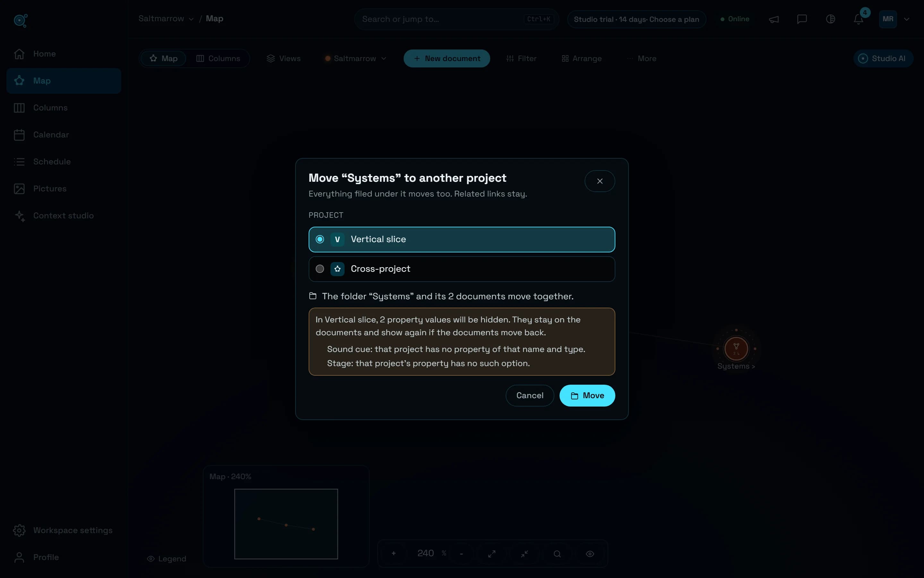Viewport: 924px width, 578px height.
Task: Open Workspace settings
Action: (x=64, y=530)
